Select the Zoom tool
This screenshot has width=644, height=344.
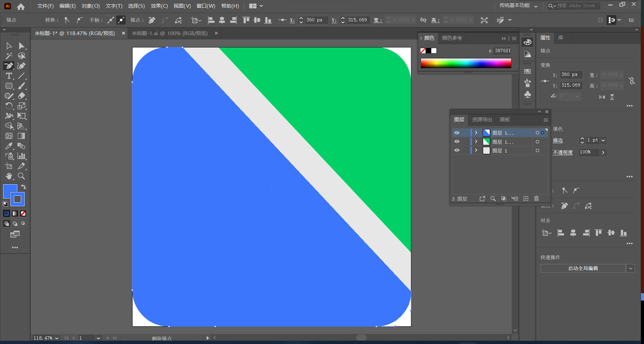[22, 176]
